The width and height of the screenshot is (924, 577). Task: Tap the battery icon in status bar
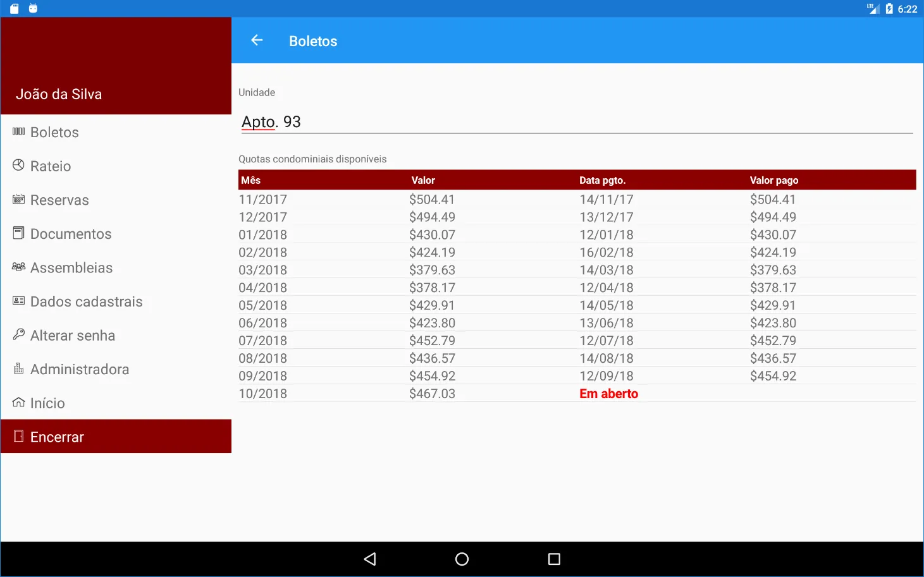pyautogui.click(x=889, y=9)
